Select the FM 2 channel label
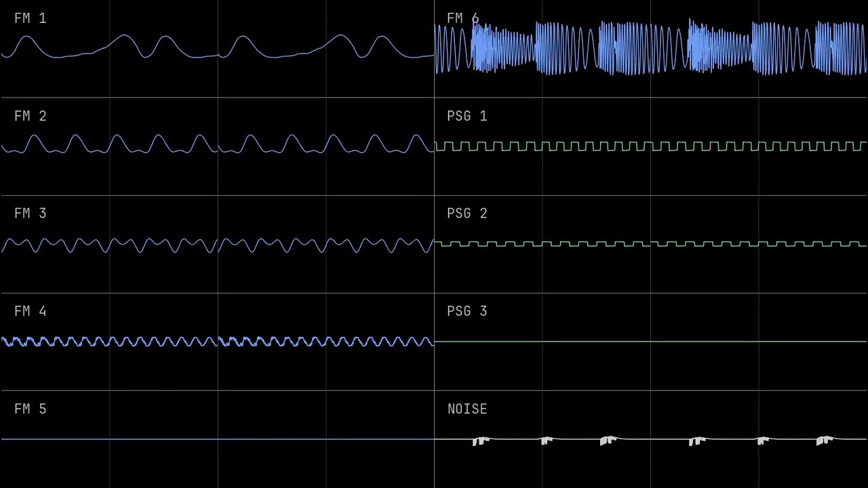The height and width of the screenshot is (488, 868). click(x=30, y=116)
